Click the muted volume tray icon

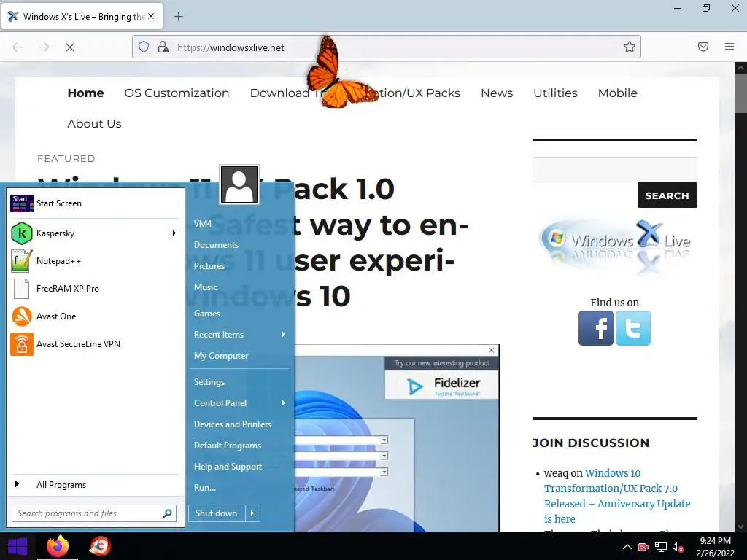click(x=678, y=547)
